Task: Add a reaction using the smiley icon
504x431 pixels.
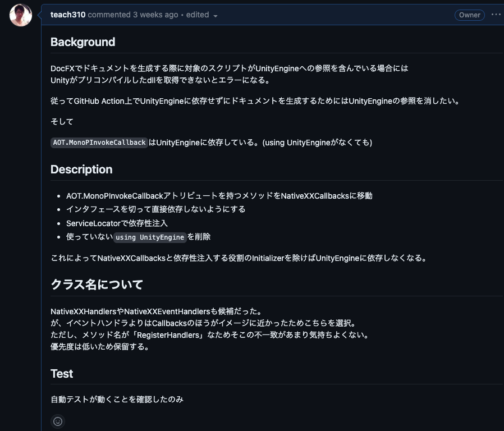Action: [58, 421]
